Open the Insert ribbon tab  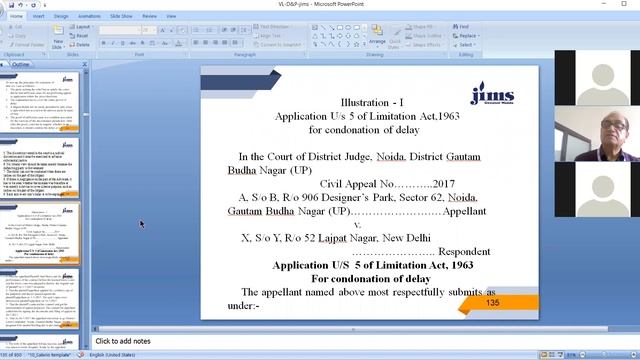(x=38, y=16)
